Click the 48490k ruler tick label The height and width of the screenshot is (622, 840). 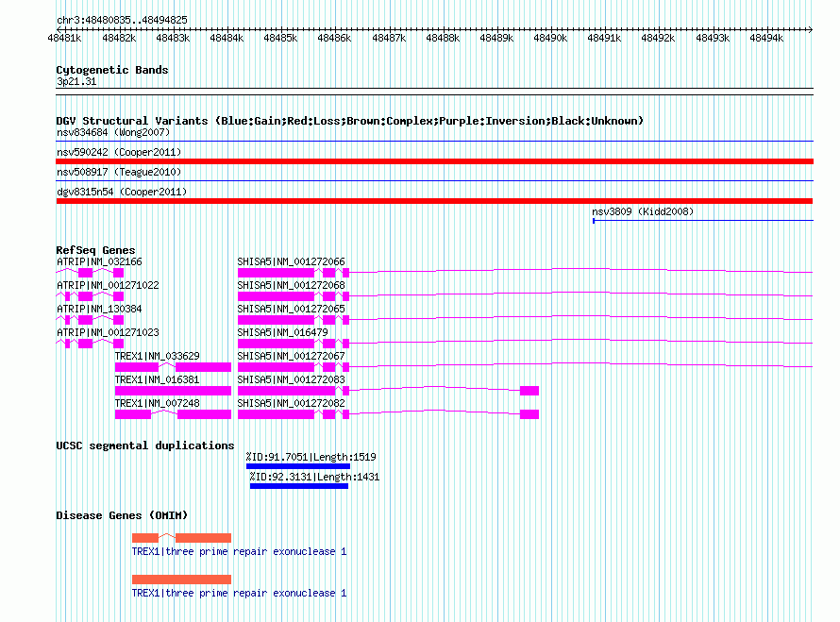coord(550,38)
